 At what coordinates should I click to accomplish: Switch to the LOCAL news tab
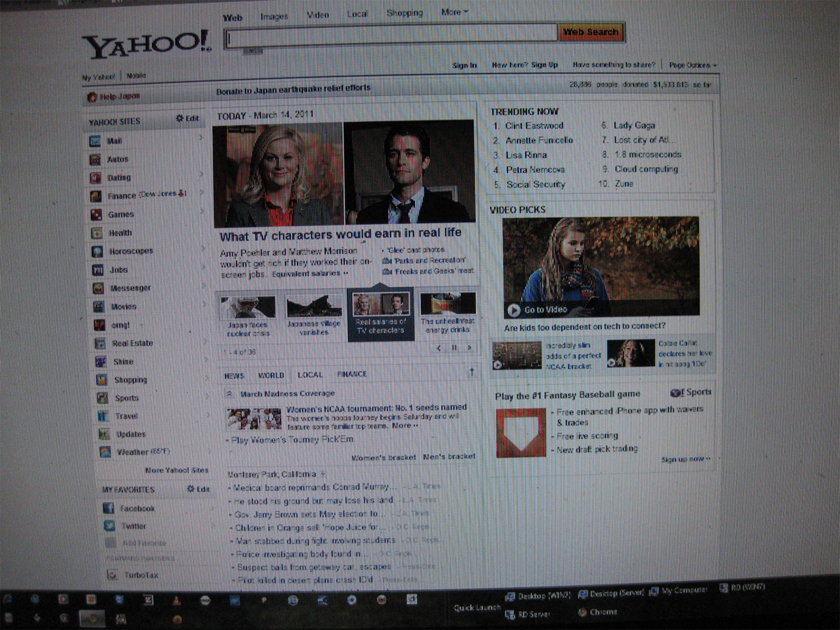(x=310, y=374)
